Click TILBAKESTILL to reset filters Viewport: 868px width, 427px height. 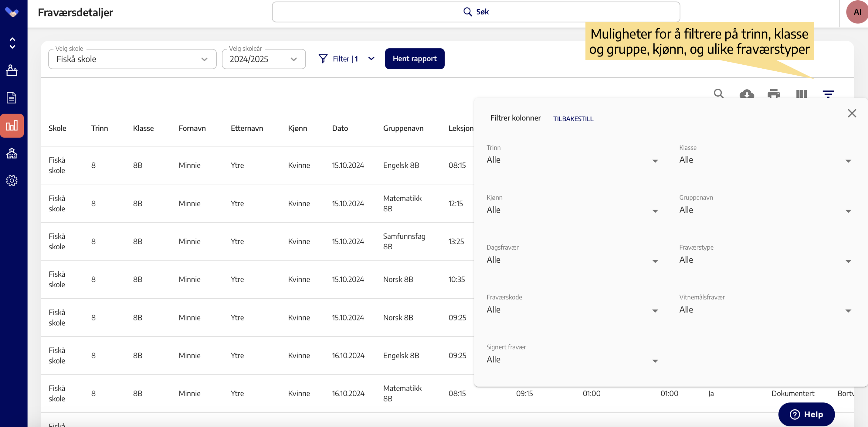pos(573,119)
